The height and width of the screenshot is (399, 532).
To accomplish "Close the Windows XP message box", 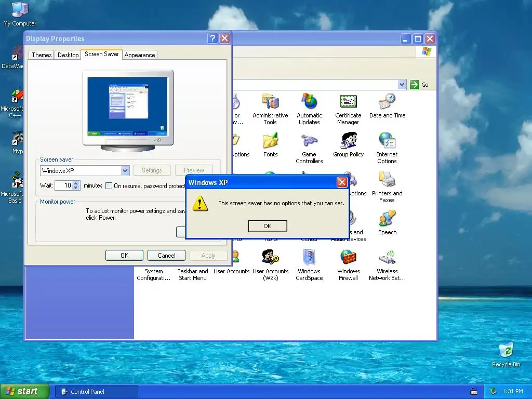I will [342, 182].
